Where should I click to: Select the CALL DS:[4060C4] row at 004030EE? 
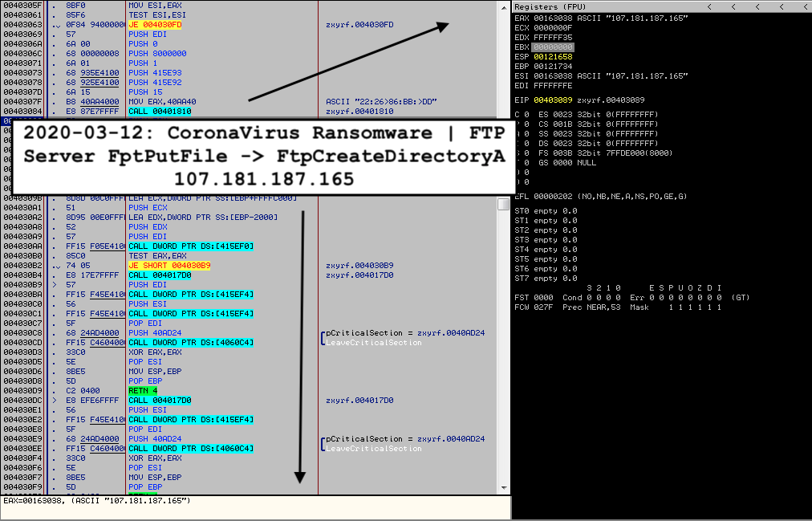191,449
